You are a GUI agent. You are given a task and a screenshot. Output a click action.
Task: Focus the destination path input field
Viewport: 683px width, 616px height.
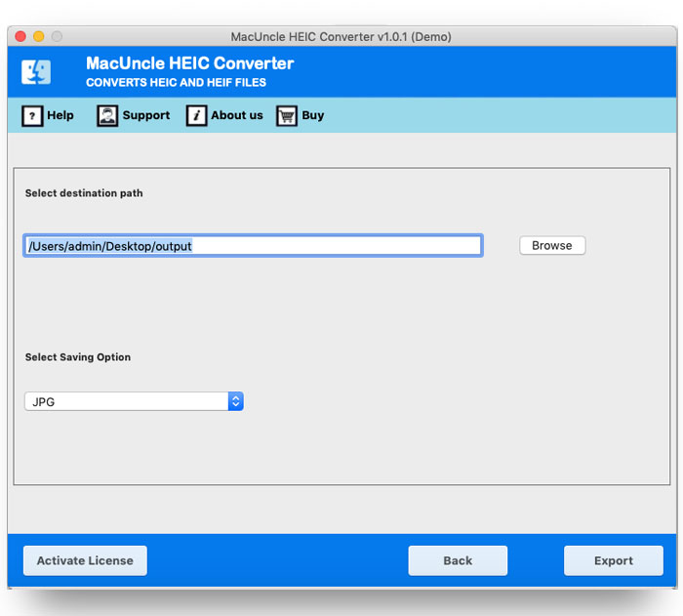pyautogui.click(x=253, y=246)
